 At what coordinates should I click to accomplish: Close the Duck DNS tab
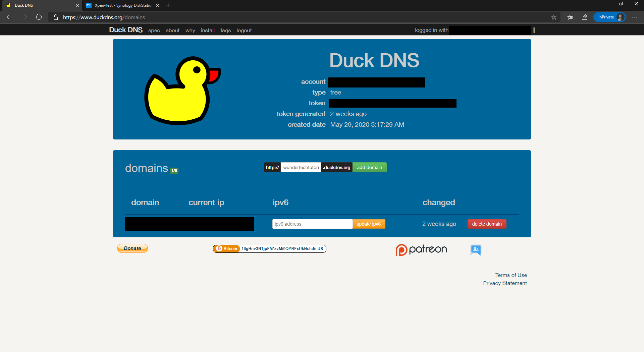77,5
